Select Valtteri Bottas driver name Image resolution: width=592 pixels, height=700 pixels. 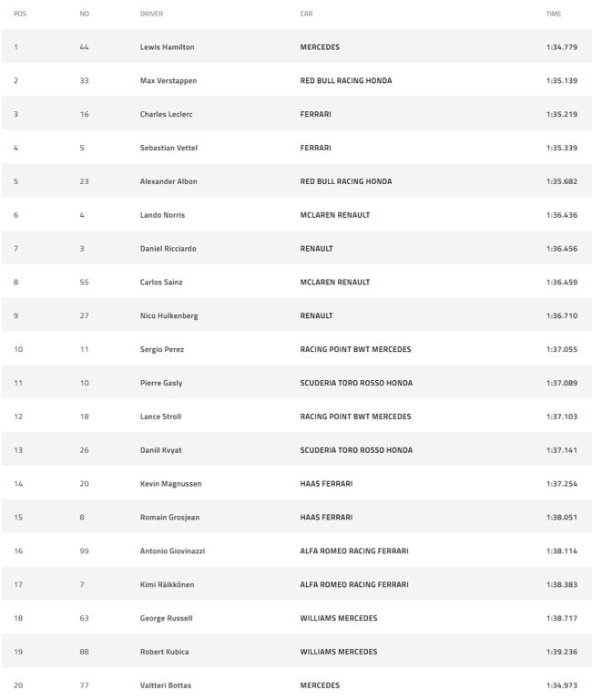coord(165,685)
